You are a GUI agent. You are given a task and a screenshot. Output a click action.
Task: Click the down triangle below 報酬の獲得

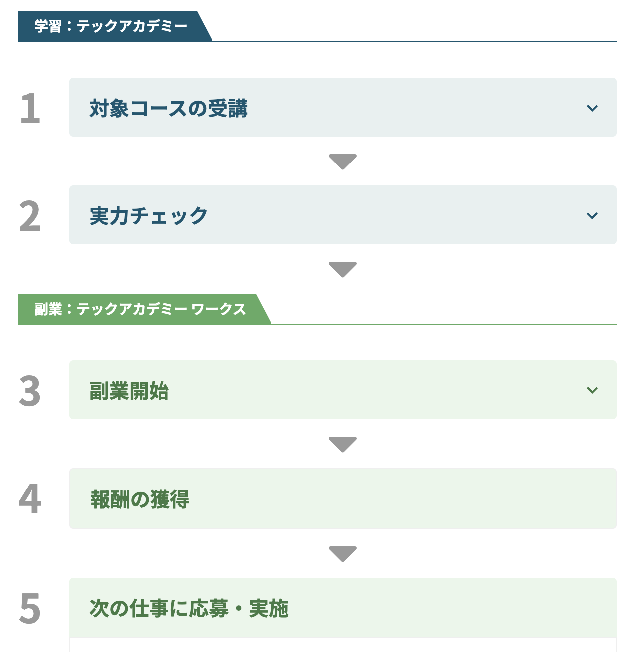[343, 554]
